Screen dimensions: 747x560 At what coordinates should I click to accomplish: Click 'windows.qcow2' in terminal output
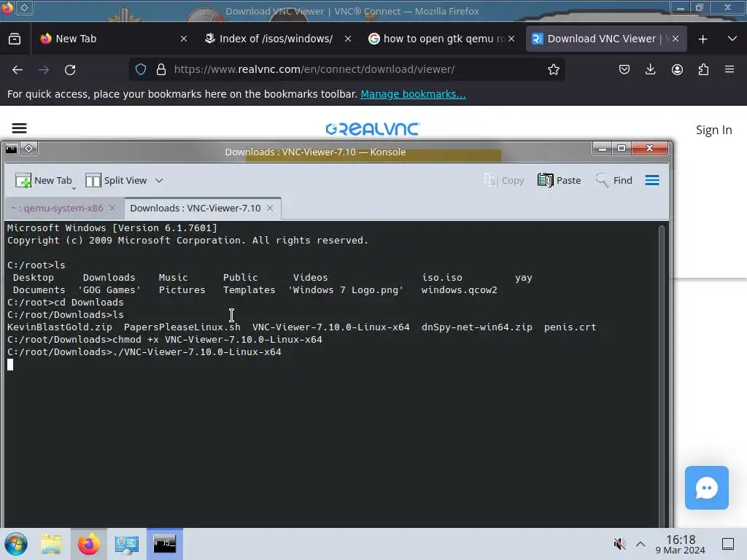coord(459,290)
